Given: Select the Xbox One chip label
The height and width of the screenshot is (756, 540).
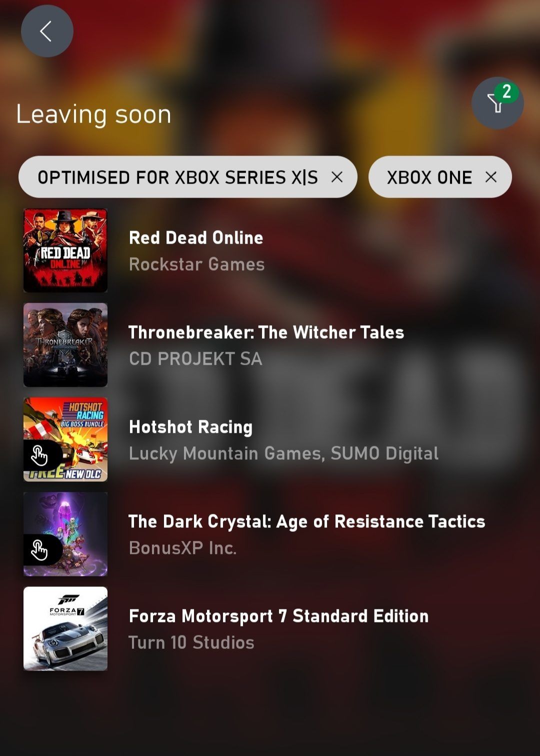Looking at the screenshot, I should (429, 177).
